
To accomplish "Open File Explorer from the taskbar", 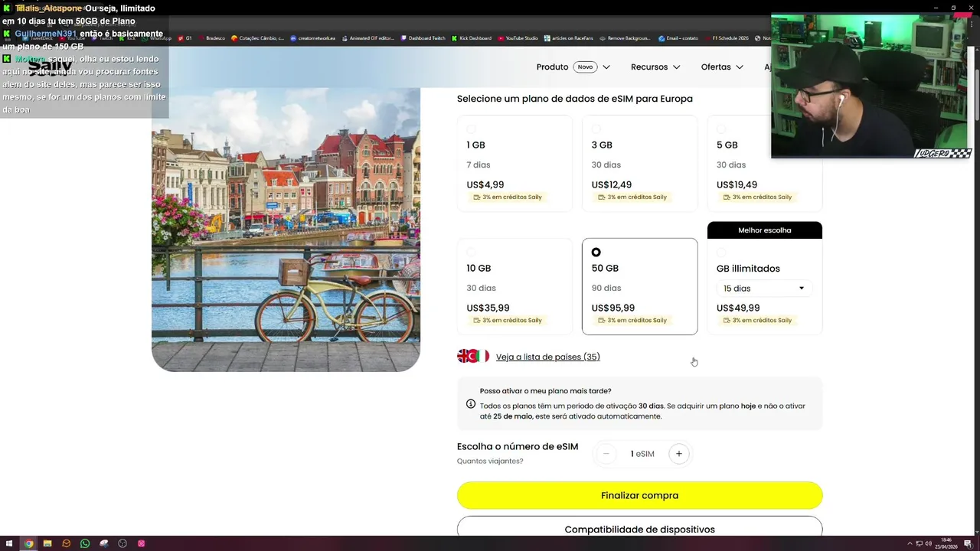I will coord(47,543).
